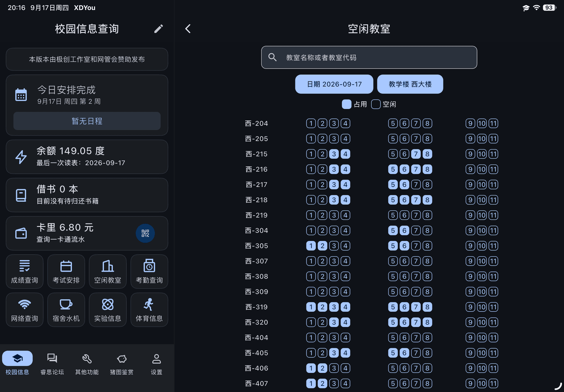Click period 6 for room 西-217
Viewport: 564px width, 392px height.
point(404,185)
